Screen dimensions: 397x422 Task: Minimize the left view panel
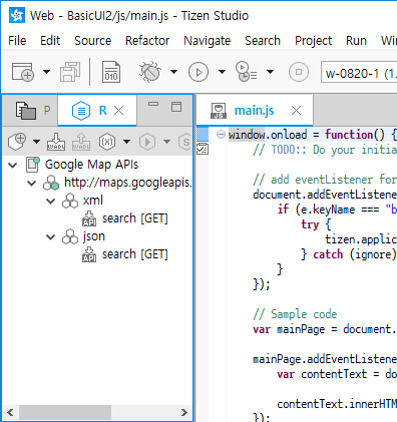(153, 104)
